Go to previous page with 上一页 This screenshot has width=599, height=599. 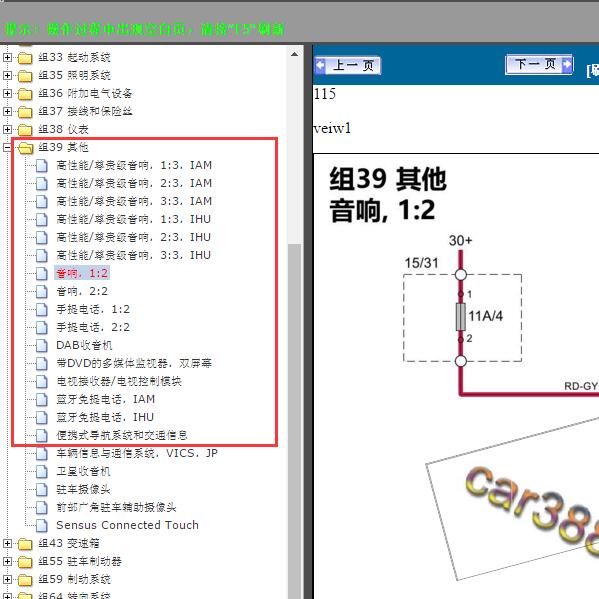coord(348,65)
